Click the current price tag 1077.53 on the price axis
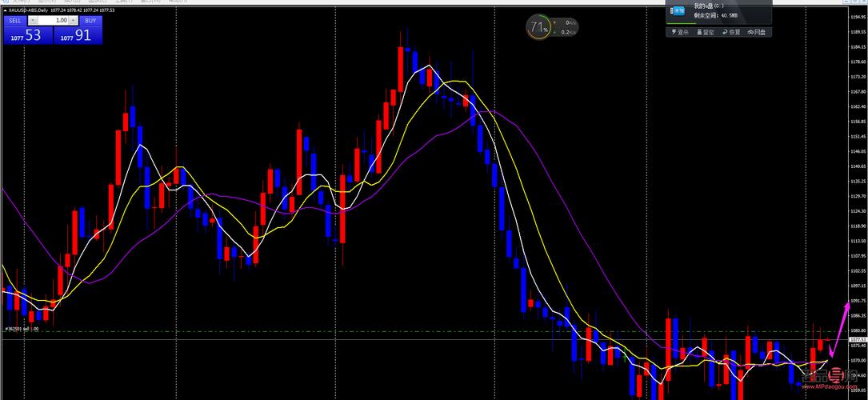 click(857, 339)
